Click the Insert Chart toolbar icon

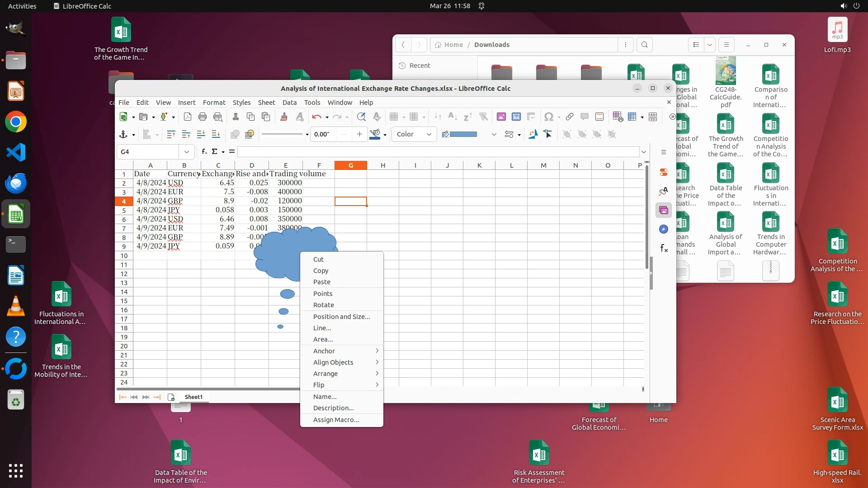click(x=516, y=117)
